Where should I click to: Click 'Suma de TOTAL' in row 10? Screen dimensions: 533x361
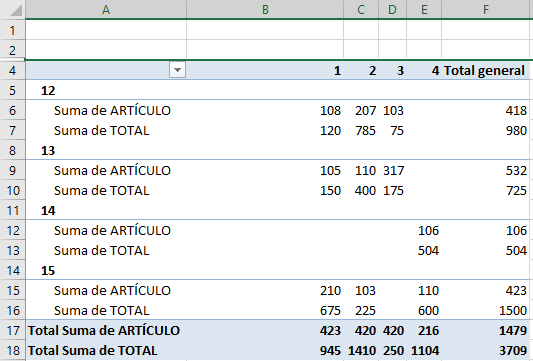coord(101,190)
